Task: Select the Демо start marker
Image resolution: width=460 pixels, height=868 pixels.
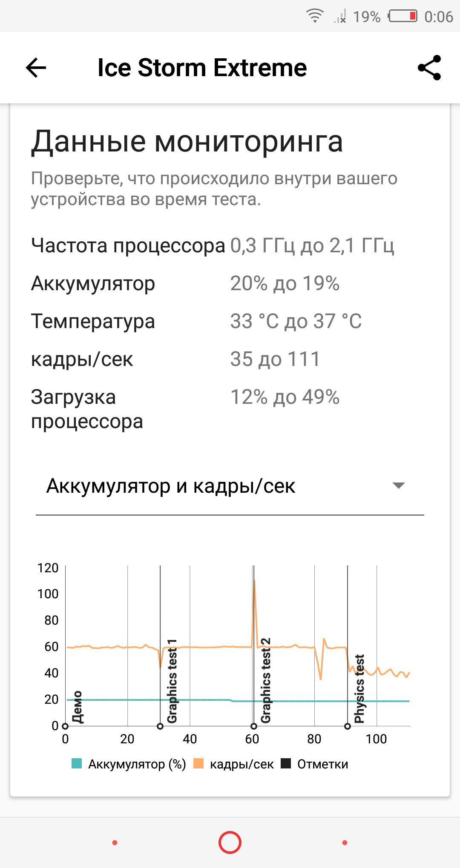Action: pos(65,726)
